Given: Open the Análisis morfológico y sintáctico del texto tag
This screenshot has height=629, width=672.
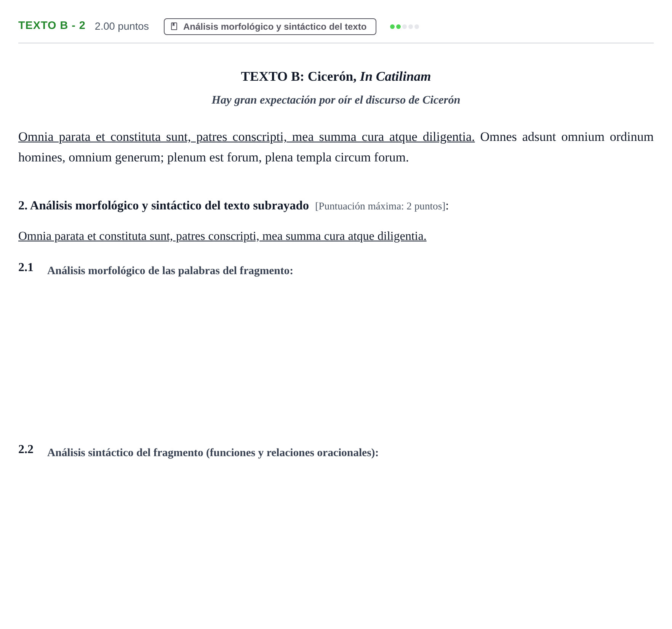Looking at the screenshot, I should point(270,27).
